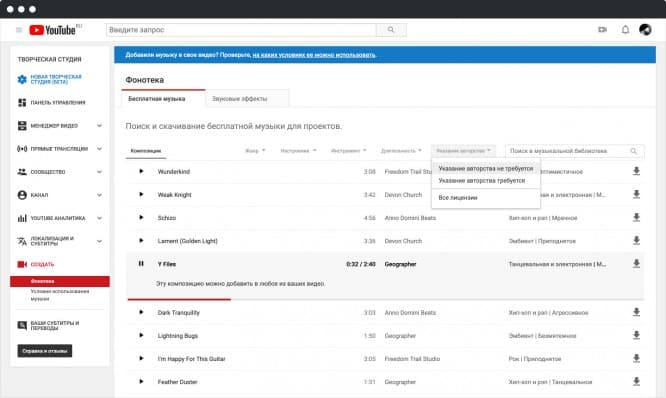Expand the localization and subtitles chevron
Viewport: 666px width, 398px height.
click(99, 241)
